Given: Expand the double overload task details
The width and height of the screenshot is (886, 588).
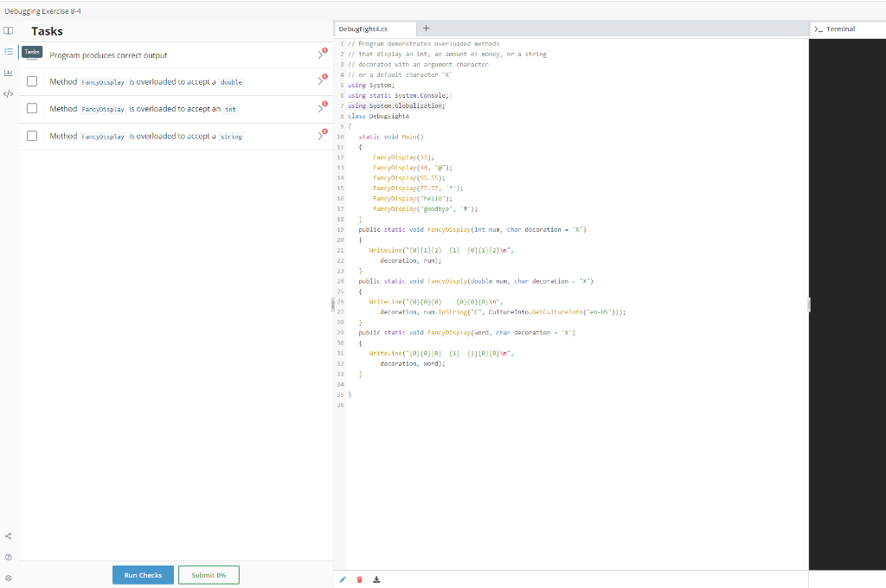Looking at the screenshot, I should tap(320, 82).
